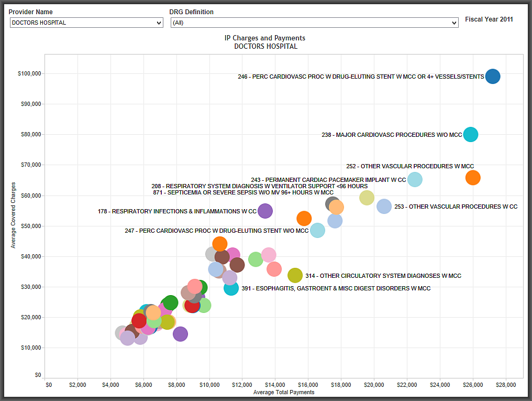Click the 238 Major Cardiovasc Procedures label

392,135
